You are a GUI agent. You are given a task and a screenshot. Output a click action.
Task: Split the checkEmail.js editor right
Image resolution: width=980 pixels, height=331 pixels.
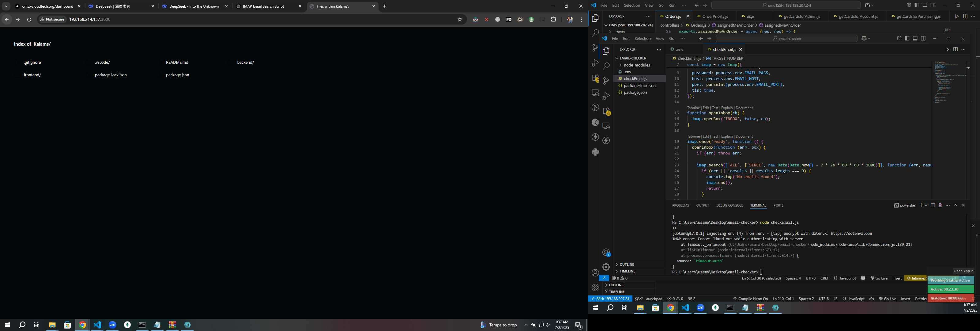[x=955, y=50]
